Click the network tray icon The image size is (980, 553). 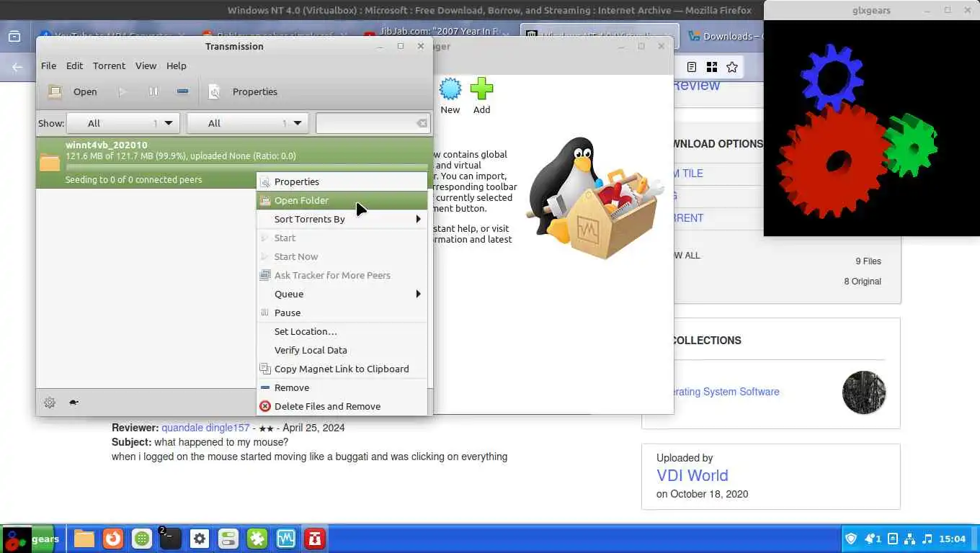coord(909,539)
